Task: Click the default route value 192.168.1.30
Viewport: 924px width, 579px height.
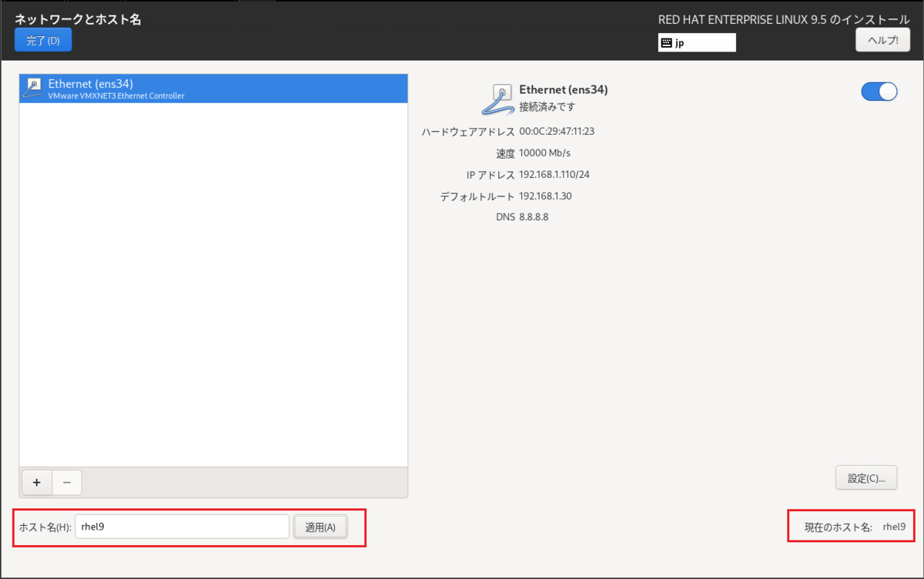Action: click(545, 196)
